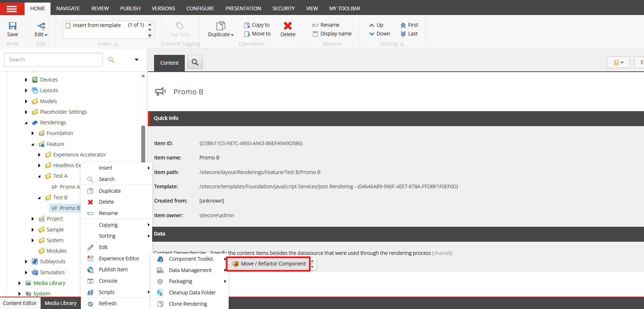
Task: Open the red hamburger menu icon
Action: click(12, 8)
